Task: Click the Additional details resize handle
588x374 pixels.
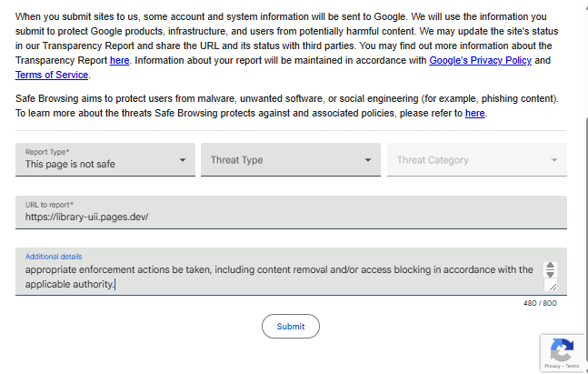Action: click(x=551, y=287)
